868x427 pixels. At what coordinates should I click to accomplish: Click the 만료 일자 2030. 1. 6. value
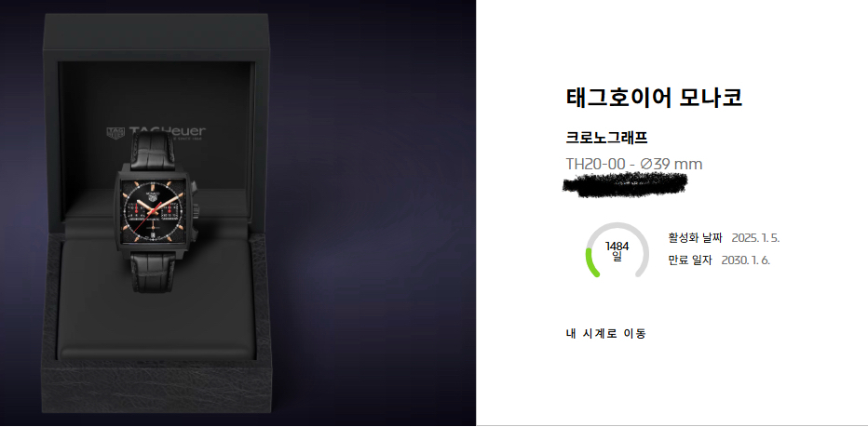click(745, 260)
